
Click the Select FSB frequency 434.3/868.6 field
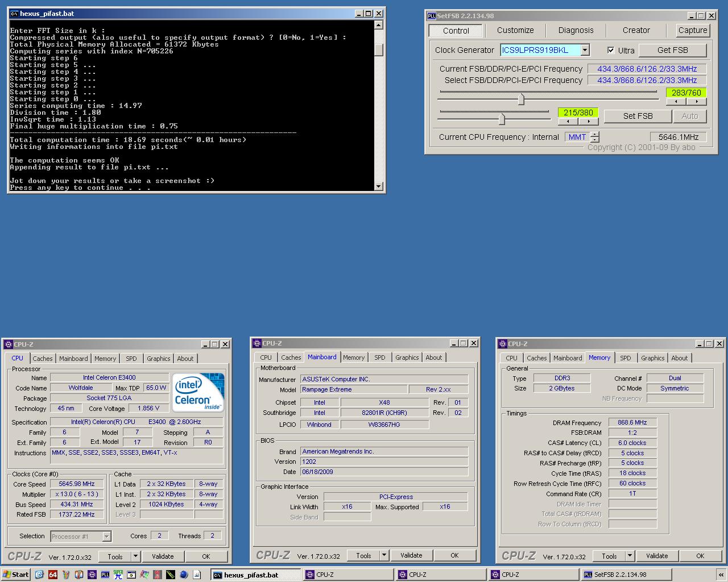click(647, 80)
